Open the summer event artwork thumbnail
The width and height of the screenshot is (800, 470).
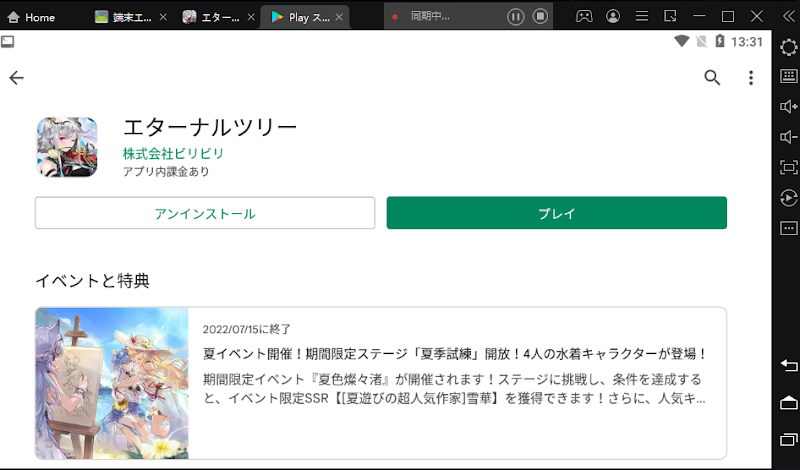click(112, 383)
